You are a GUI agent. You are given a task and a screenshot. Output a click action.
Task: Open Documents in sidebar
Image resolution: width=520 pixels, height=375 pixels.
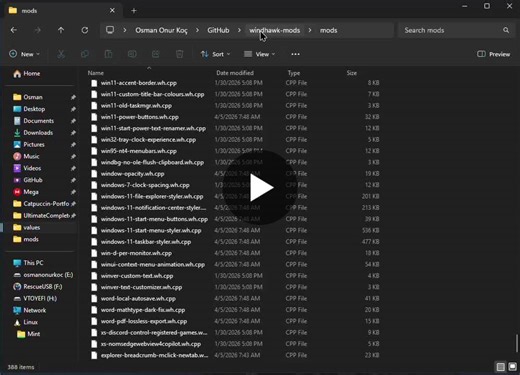pos(33,121)
